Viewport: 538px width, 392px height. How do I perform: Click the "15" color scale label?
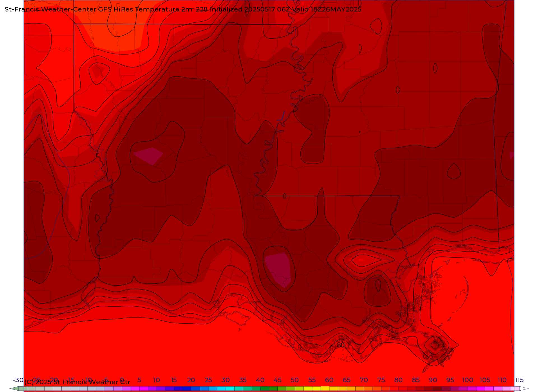174,380
